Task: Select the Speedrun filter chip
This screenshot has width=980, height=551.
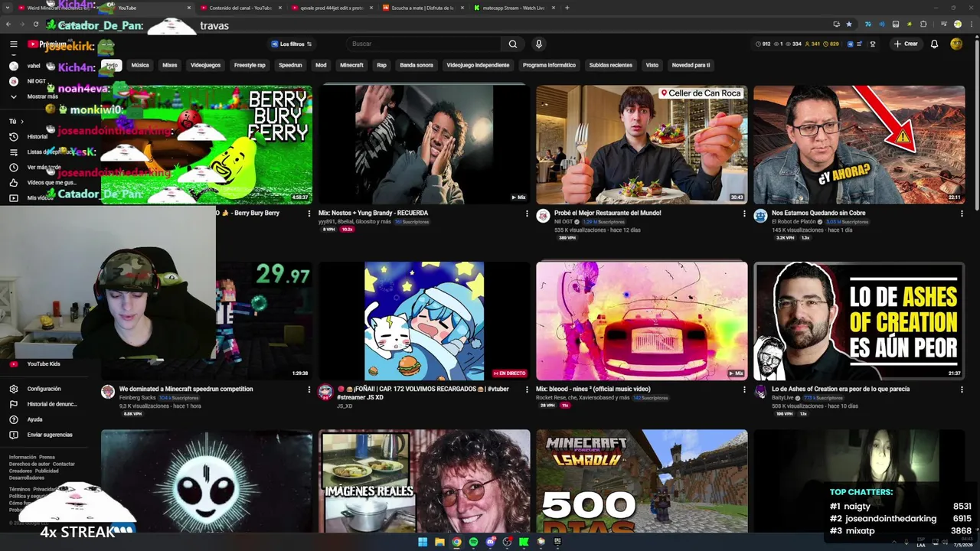Action: [x=290, y=65]
